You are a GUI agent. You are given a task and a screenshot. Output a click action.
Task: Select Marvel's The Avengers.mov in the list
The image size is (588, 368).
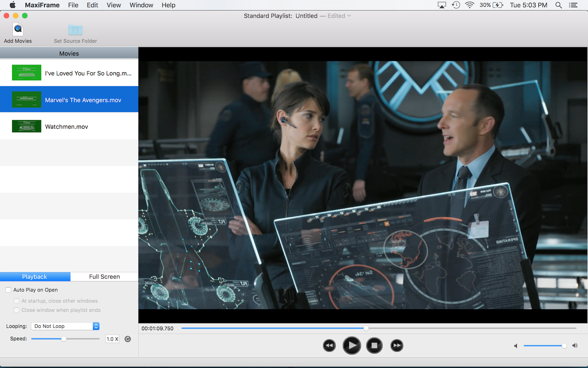click(69, 99)
